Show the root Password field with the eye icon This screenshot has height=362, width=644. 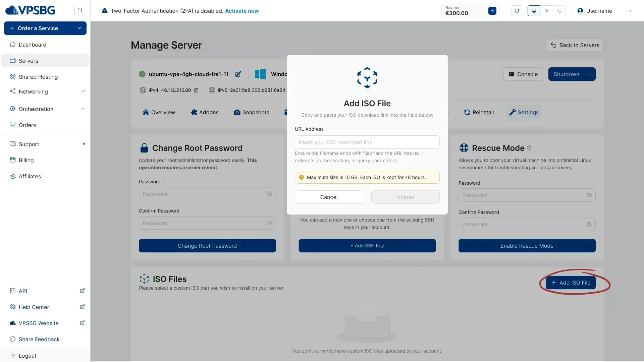(269, 194)
